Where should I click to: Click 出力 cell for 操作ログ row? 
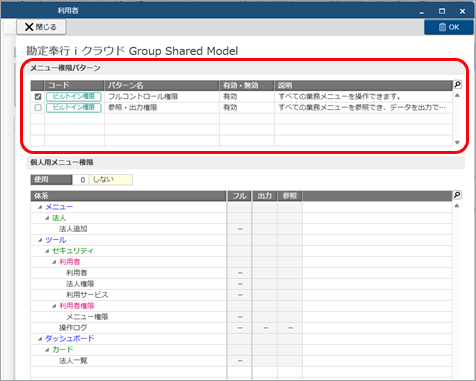(265, 328)
